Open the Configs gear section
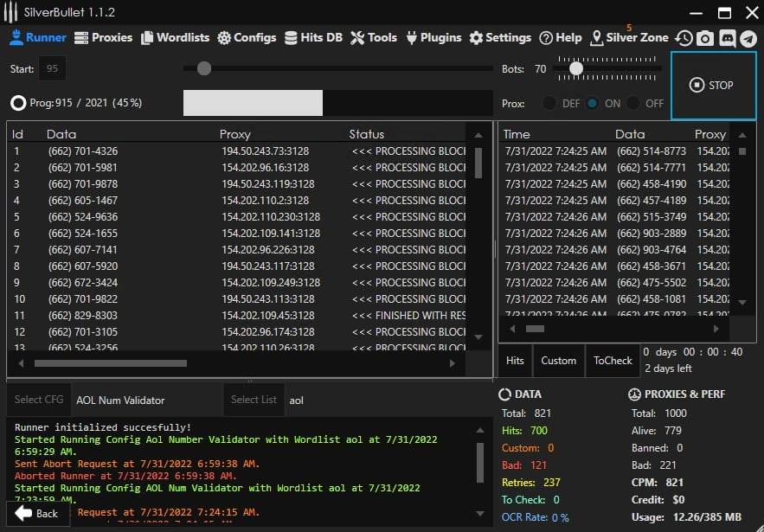 247,38
